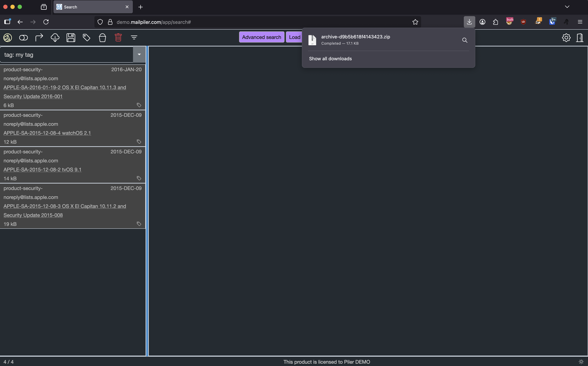Click Show all downloads
The width and height of the screenshot is (588, 366).
[x=330, y=59]
